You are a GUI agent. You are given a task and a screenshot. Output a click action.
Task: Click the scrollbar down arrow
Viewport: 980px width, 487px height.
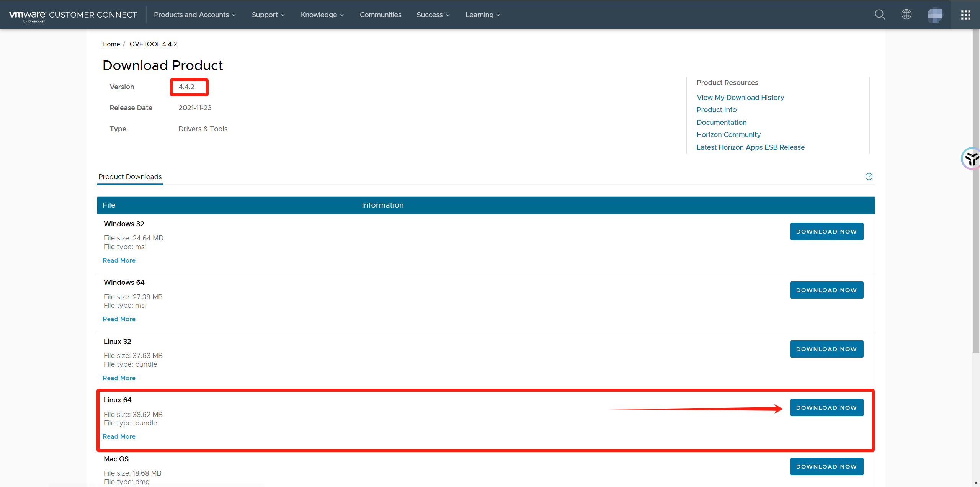976,483
